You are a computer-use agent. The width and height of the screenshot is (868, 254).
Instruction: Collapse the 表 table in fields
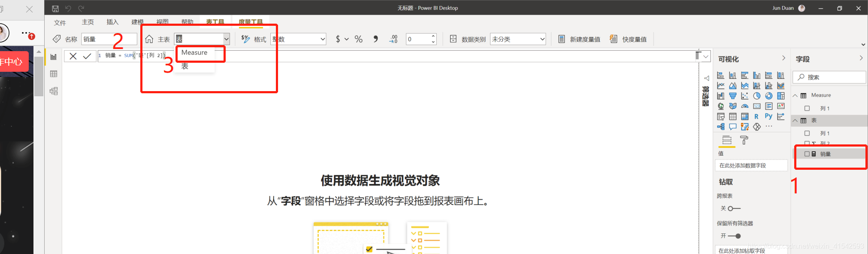(x=795, y=121)
